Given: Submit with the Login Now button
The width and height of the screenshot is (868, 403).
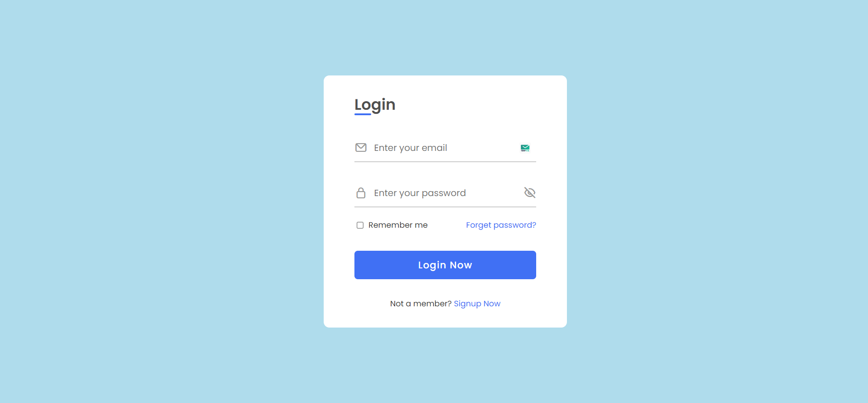Looking at the screenshot, I should [445, 265].
